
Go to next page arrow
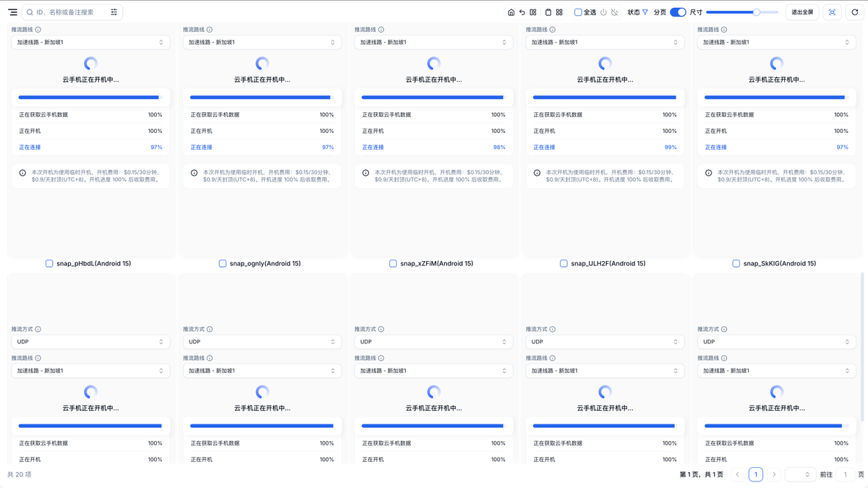[774, 474]
